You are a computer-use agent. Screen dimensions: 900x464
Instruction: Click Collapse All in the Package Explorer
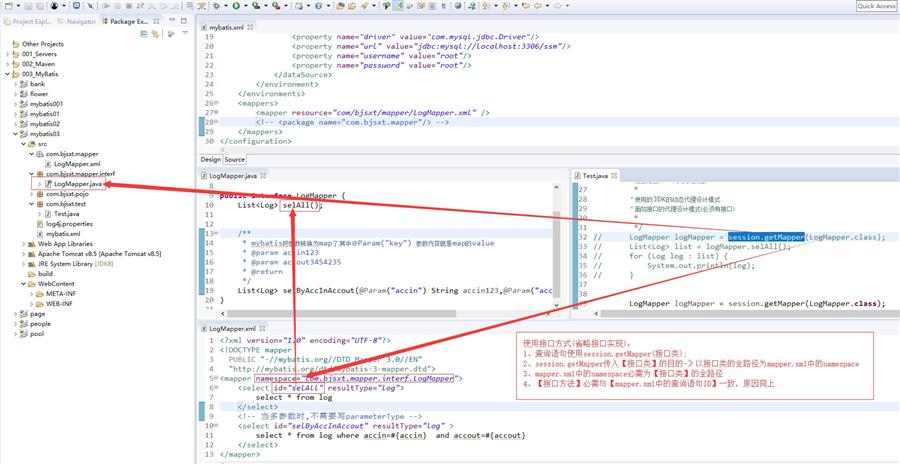[144, 34]
